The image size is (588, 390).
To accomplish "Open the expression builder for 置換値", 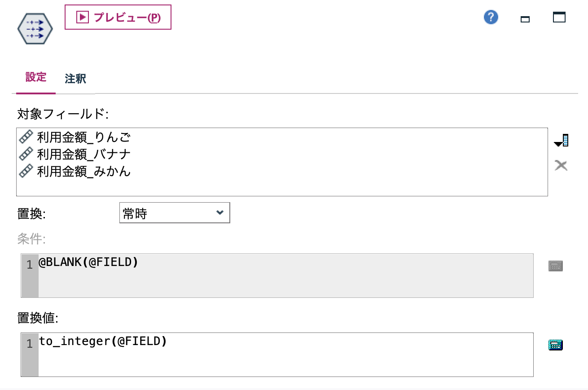I will (556, 344).
